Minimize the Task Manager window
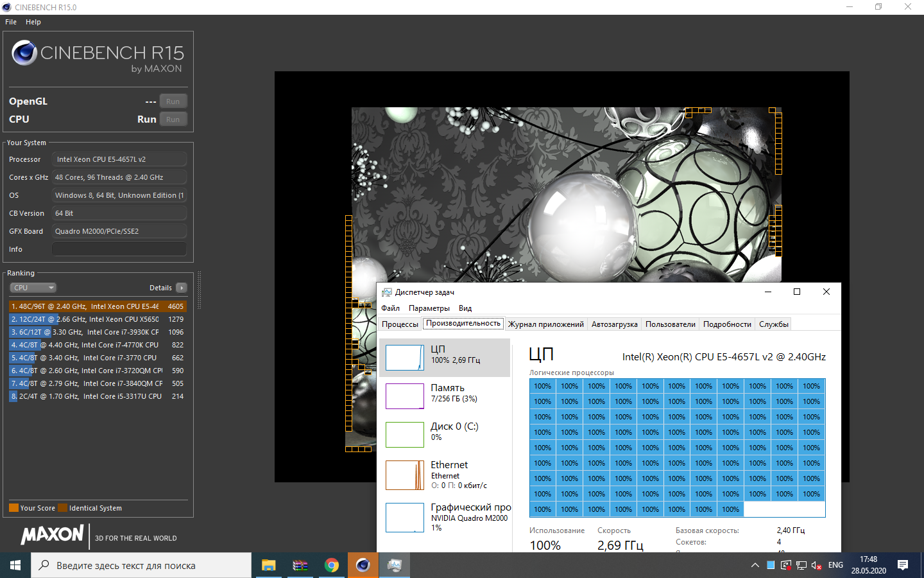 768,292
